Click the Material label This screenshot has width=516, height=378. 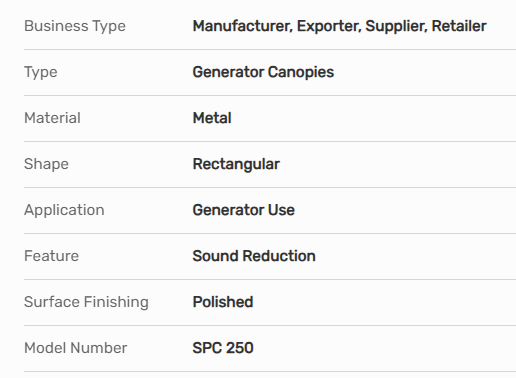[52, 118]
